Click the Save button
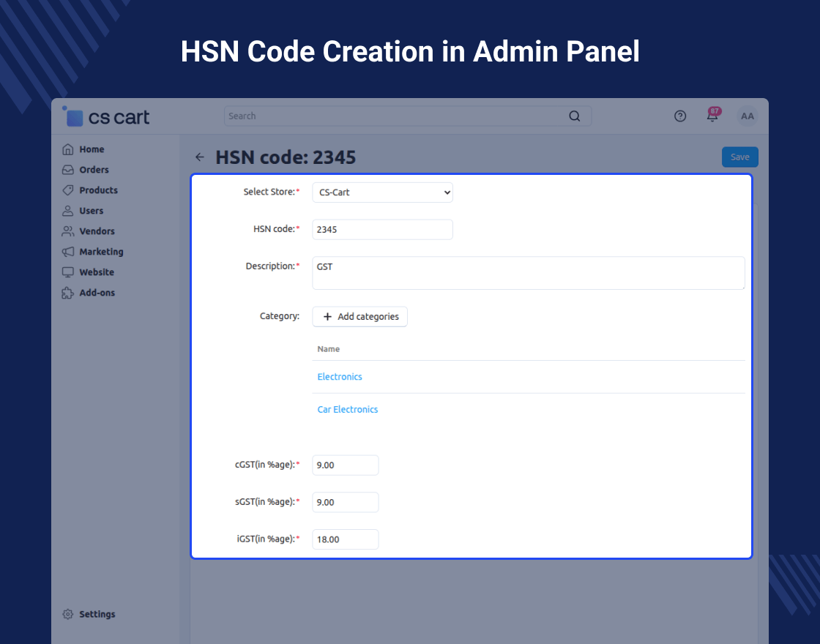The image size is (820, 644). coord(740,157)
